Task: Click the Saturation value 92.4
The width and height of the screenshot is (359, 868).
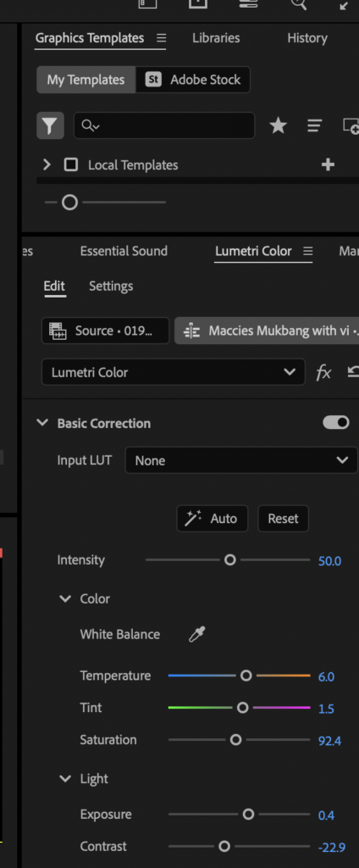Action: (329, 741)
